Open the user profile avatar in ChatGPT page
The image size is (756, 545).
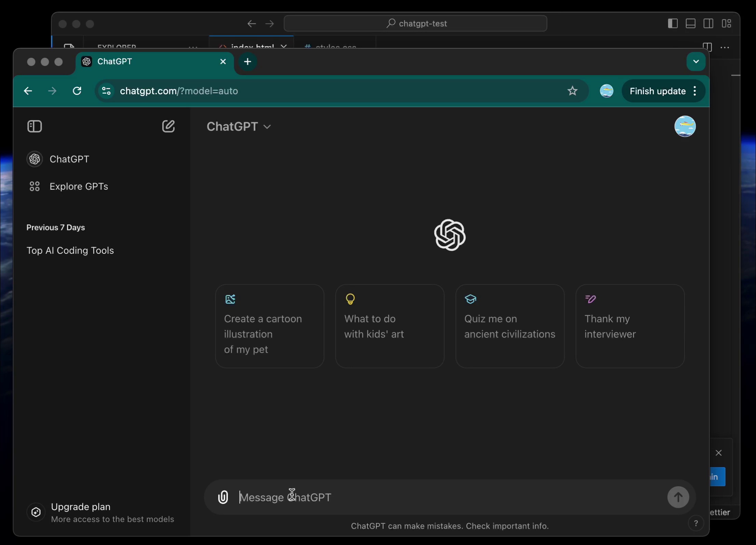tap(685, 126)
